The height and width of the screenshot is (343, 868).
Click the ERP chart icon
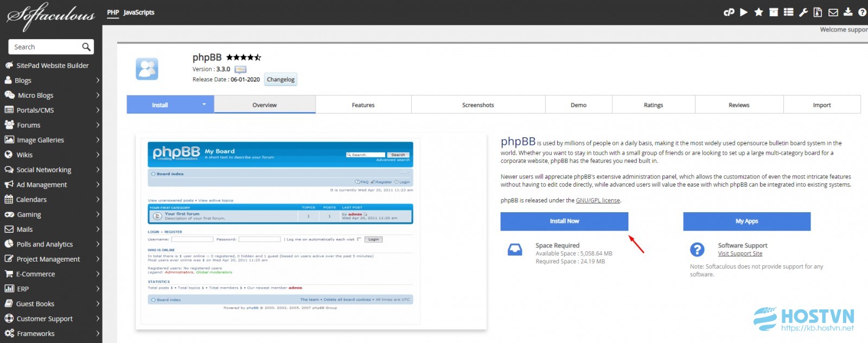pos(9,289)
